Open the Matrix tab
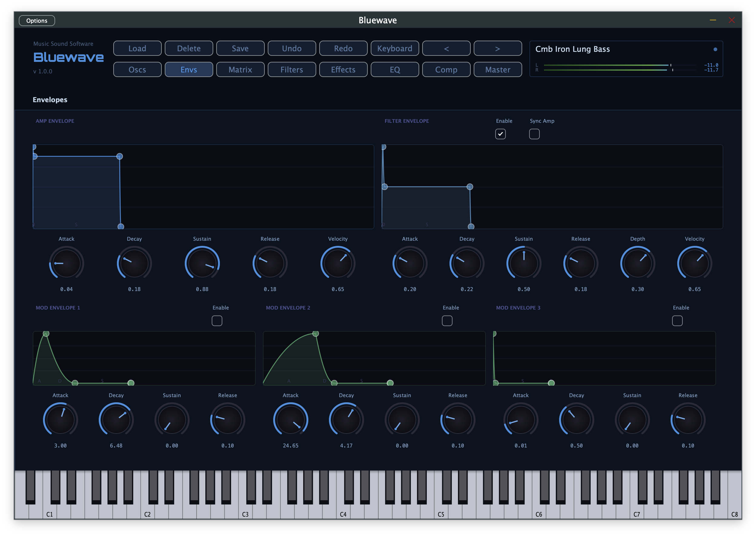Viewport: 756px width, 536px height. (240, 70)
